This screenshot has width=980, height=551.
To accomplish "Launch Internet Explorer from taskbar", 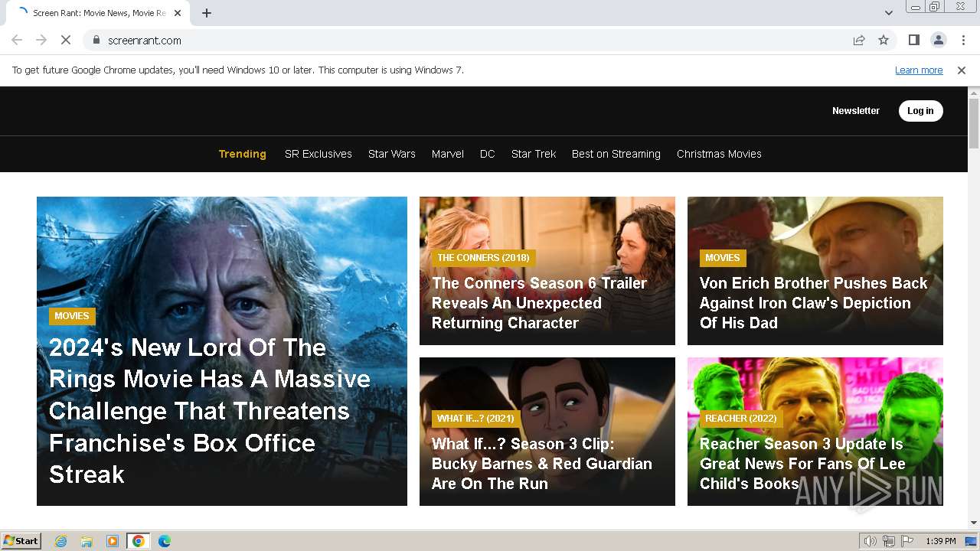I will point(61,541).
